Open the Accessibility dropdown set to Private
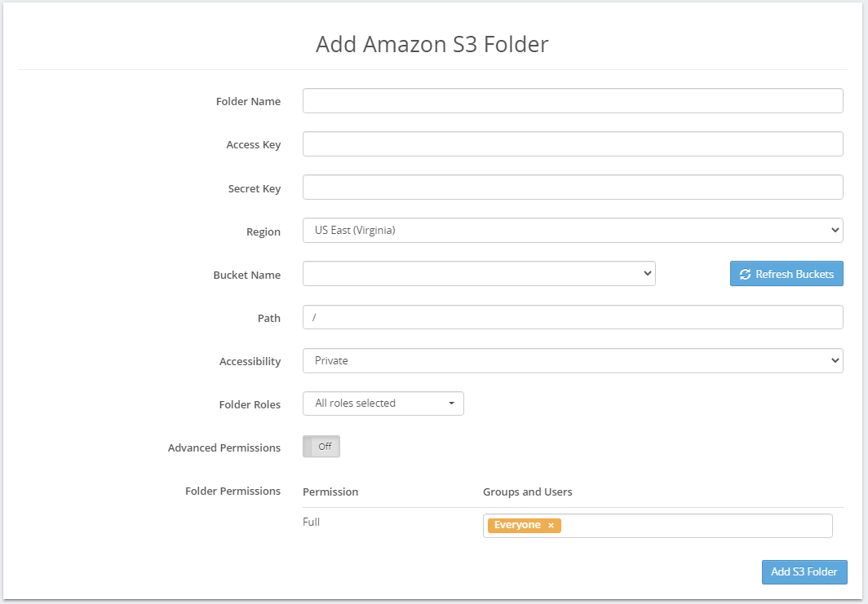Viewport: 868px width, 604px height. [573, 360]
